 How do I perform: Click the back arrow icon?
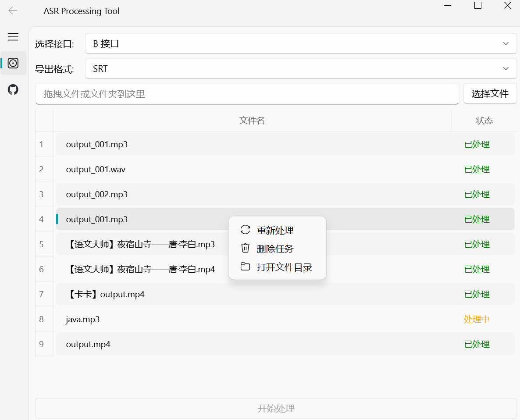13,11
